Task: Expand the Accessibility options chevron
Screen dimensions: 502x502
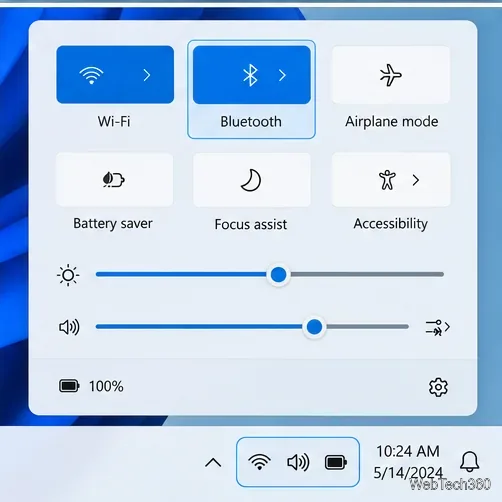Action: click(x=416, y=180)
